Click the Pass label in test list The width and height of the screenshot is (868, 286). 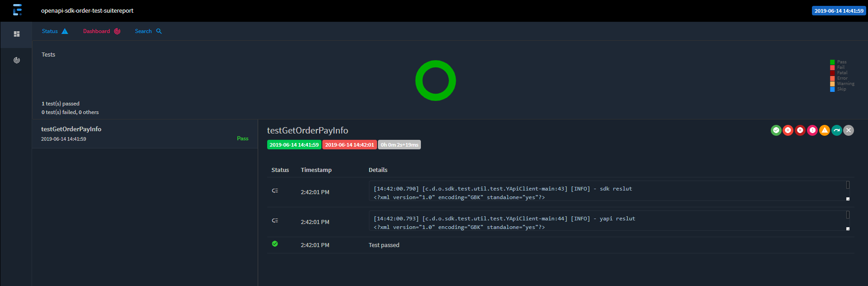pos(243,138)
